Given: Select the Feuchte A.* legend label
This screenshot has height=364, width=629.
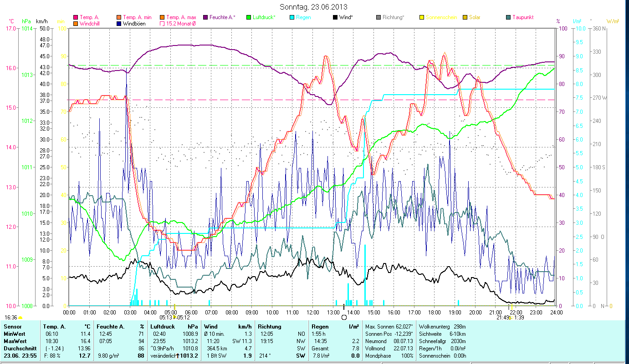Looking at the screenshot, I should (x=222, y=17).
